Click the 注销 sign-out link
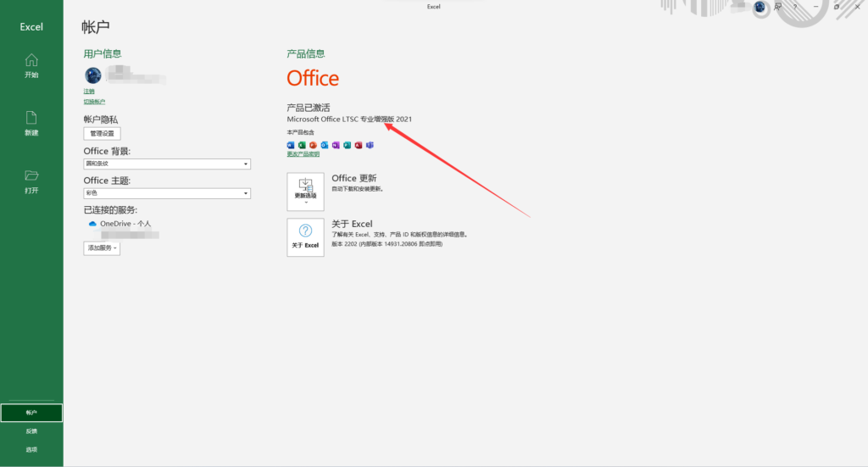This screenshot has height=467, width=868. coord(89,92)
